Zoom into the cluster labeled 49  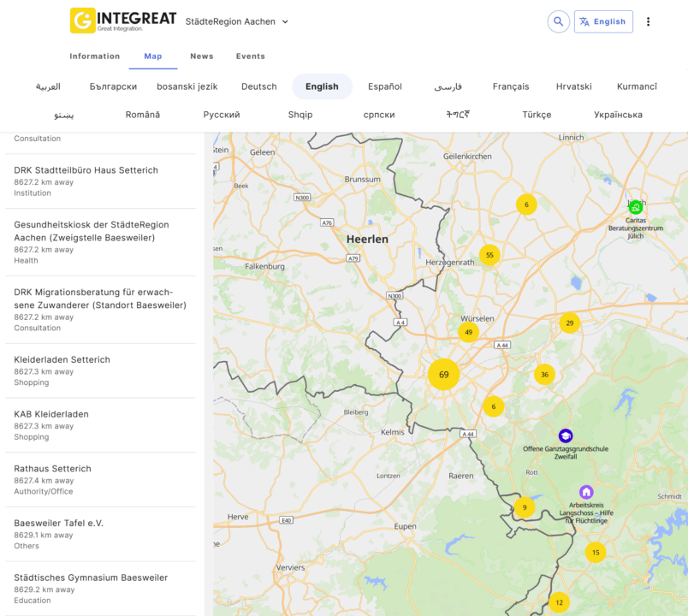tap(468, 332)
